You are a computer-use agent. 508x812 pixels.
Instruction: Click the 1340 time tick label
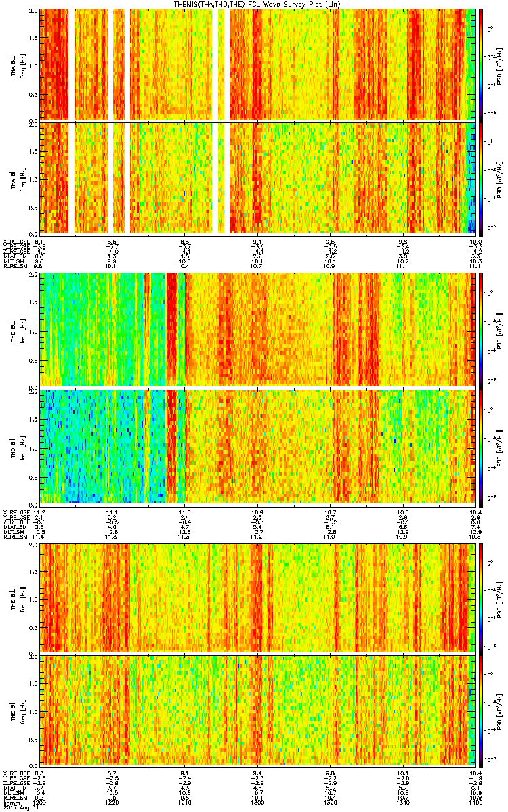(x=403, y=803)
